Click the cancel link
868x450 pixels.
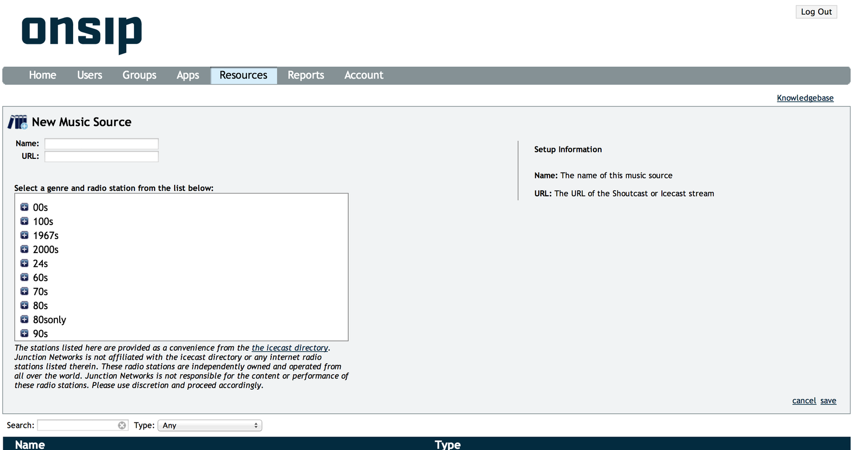(x=803, y=401)
